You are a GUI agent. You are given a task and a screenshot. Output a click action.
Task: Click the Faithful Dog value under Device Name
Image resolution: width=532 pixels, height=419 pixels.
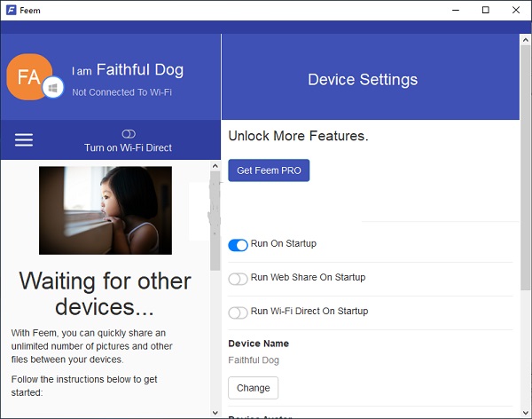[254, 360]
